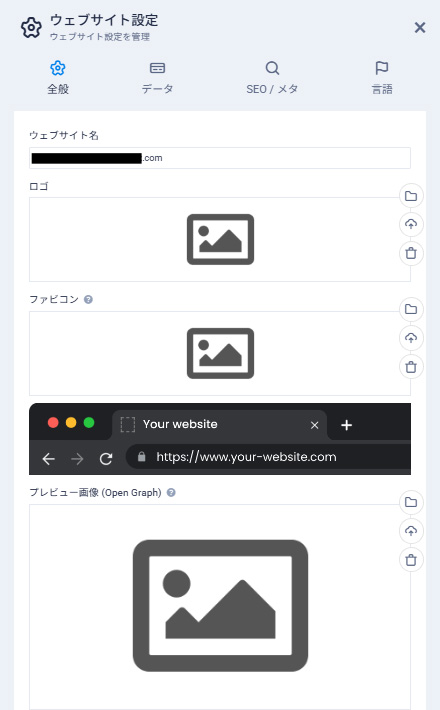This screenshot has width=440, height=710.
Task: Click the ロゴ label
Action: [x=39, y=186]
